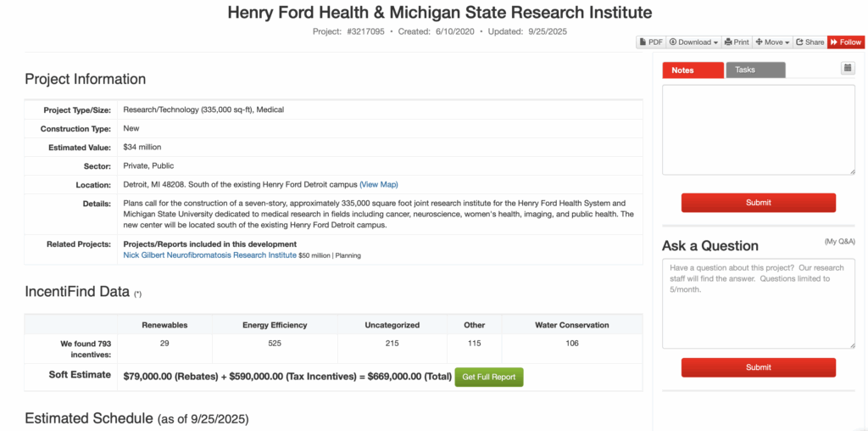The height and width of the screenshot is (431, 868).
Task: Open the calendar icon beside the Tasks tab
Action: pos(848,68)
